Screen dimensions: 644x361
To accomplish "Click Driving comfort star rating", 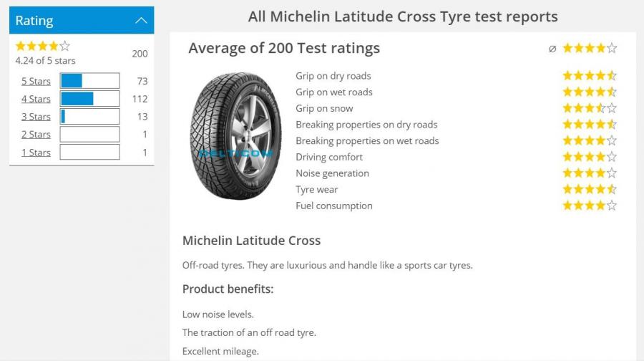I will point(589,157).
